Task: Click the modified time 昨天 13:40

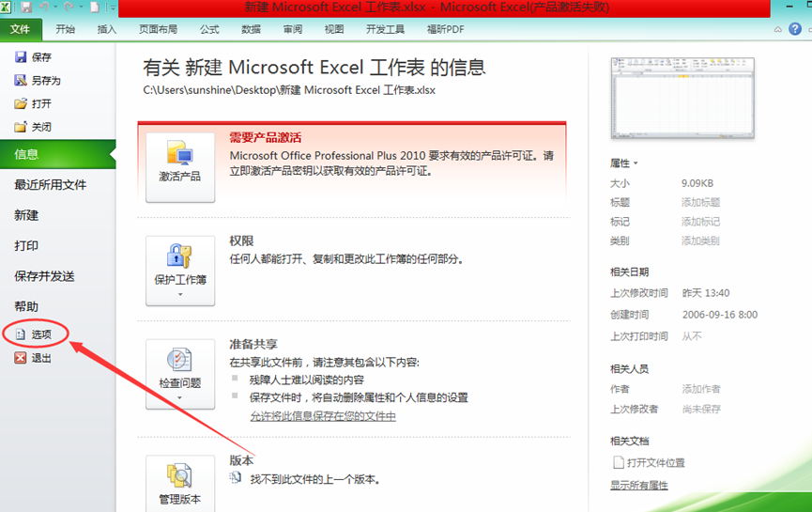Action: [706, 293]
